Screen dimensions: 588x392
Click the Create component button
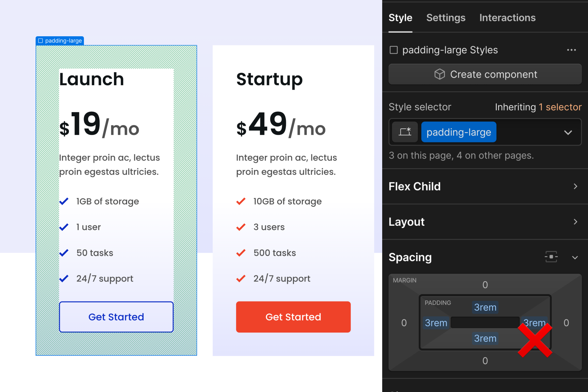[485, 74]
